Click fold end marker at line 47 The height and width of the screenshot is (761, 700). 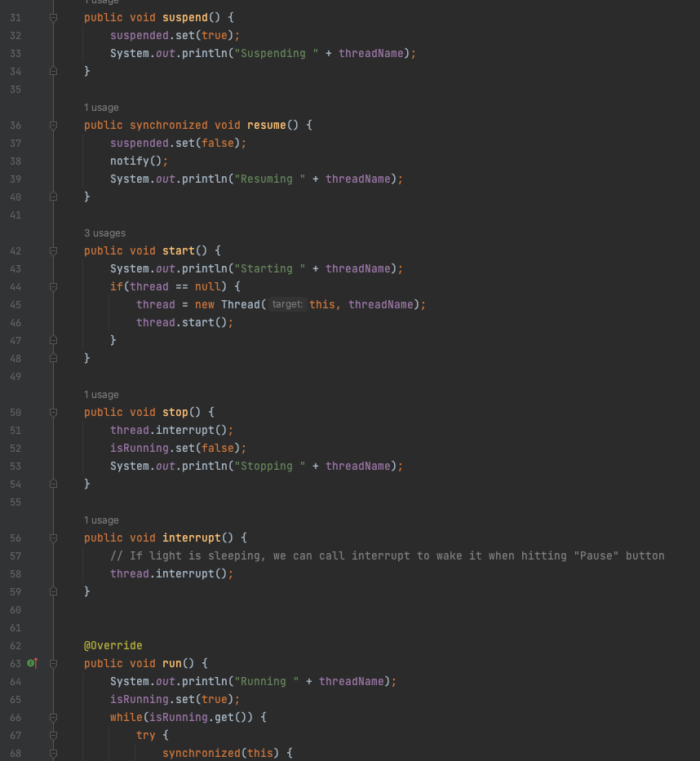53,341
